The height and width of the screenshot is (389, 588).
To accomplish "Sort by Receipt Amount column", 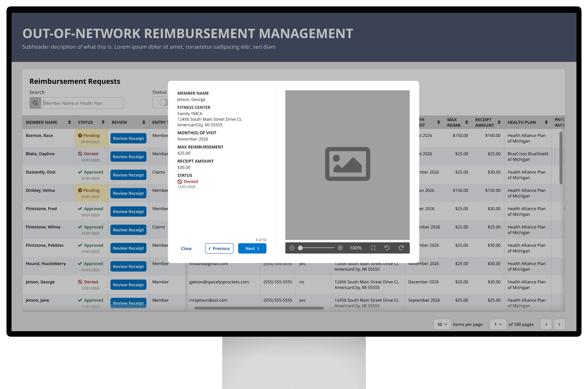I will 499,122.
